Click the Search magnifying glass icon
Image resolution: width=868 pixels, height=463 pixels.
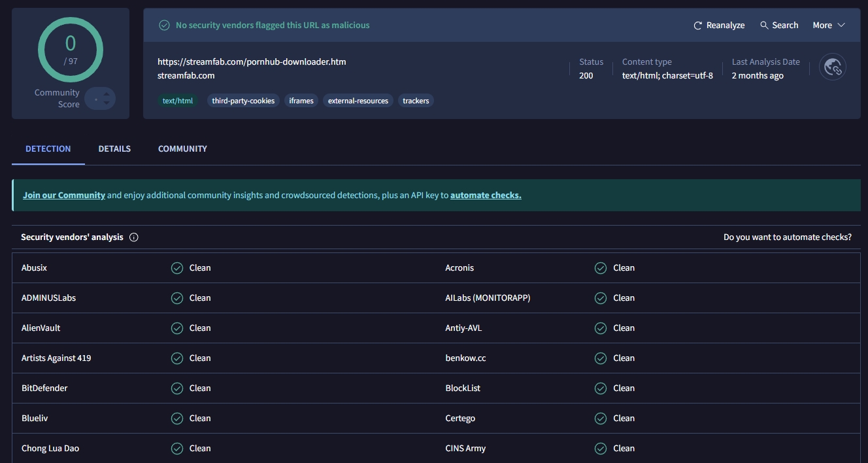[x=764, y=26]
